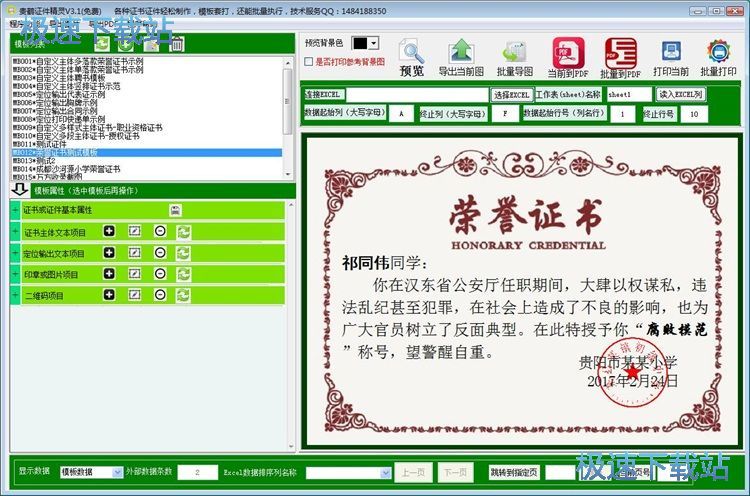Expand 证书主体文本项目 with plus sign

click(15, 232)
